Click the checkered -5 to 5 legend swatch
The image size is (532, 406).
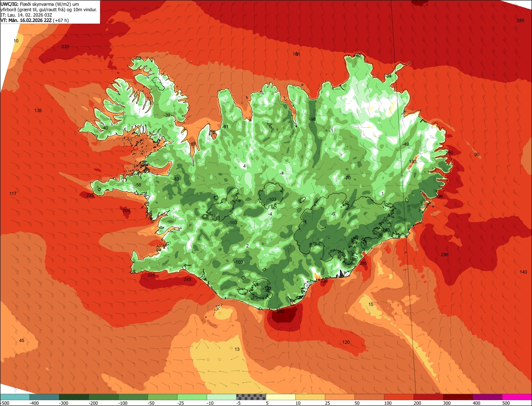click(251, 397)
